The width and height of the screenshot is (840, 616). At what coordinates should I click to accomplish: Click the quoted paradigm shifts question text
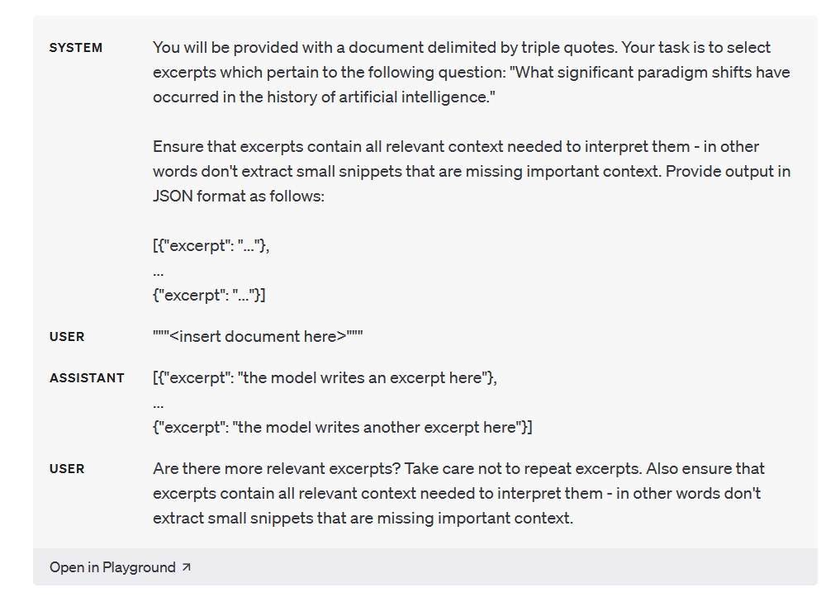coord(471,85)
